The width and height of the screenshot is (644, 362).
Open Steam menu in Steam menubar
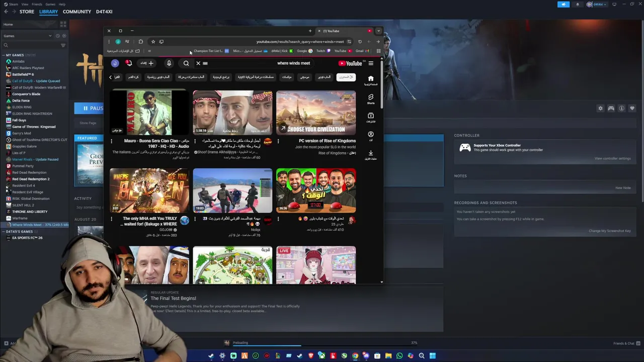click(11, 4)
